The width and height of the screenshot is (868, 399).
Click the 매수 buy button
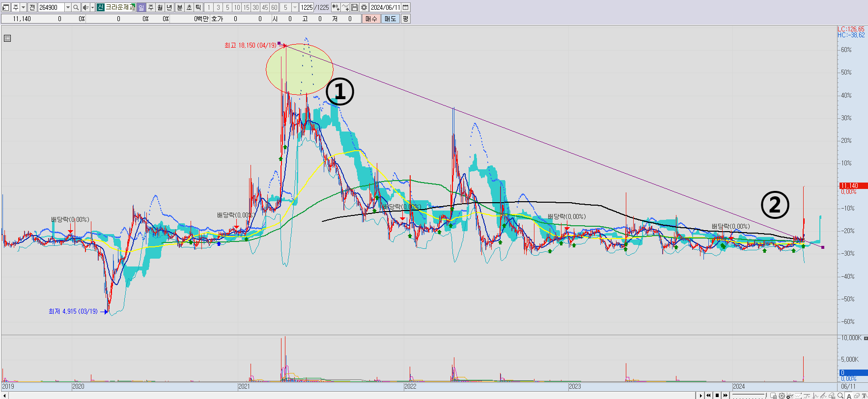371,19
